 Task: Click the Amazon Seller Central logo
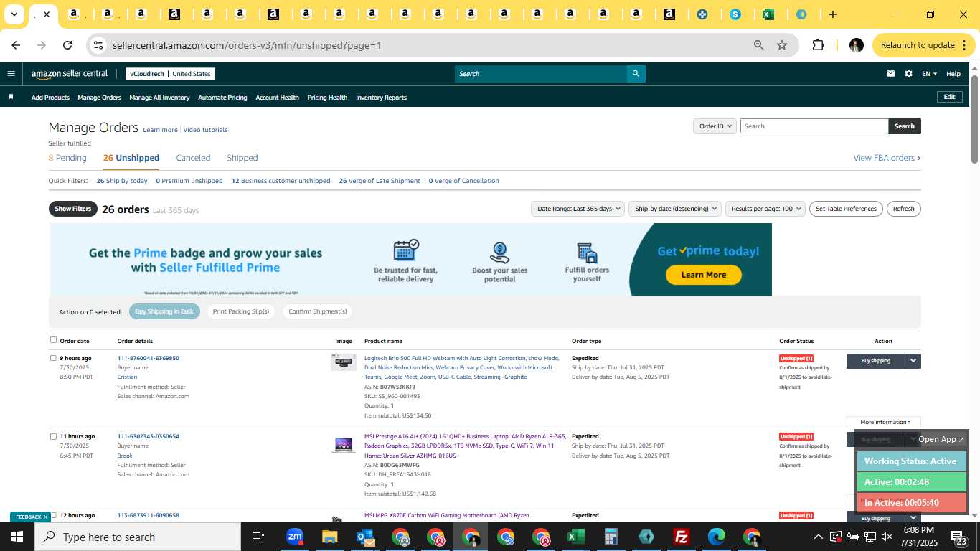point(70,73)
